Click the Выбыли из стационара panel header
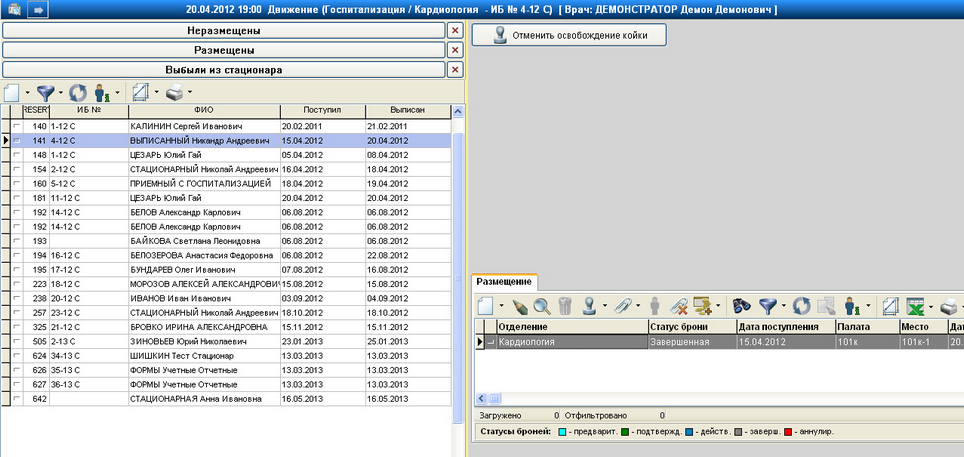The height and width of the screenshot is (457, 964). point(223,70)
